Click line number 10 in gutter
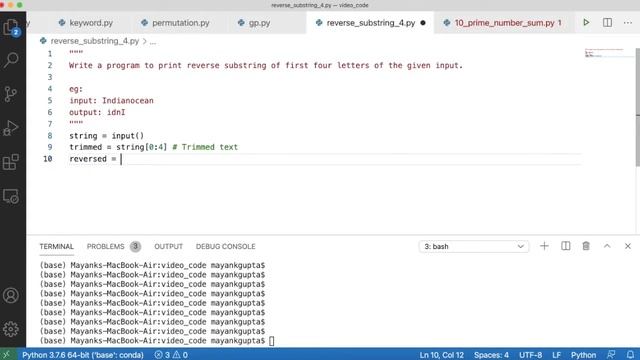Viewport: 640px width, 360px height. click(48, 159)
